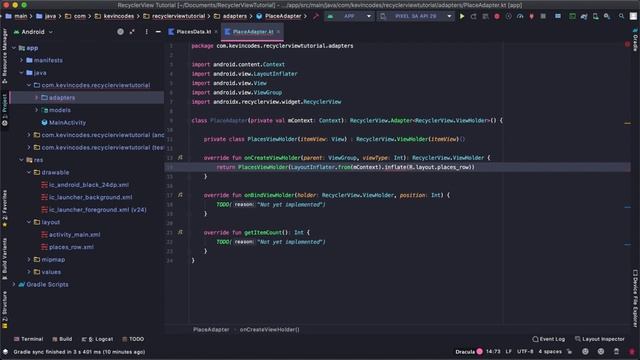Viewport: 640px width, 360px height.
Task: Toggle the Gradle side panel on right edge
Action: (x=635, y=40)
